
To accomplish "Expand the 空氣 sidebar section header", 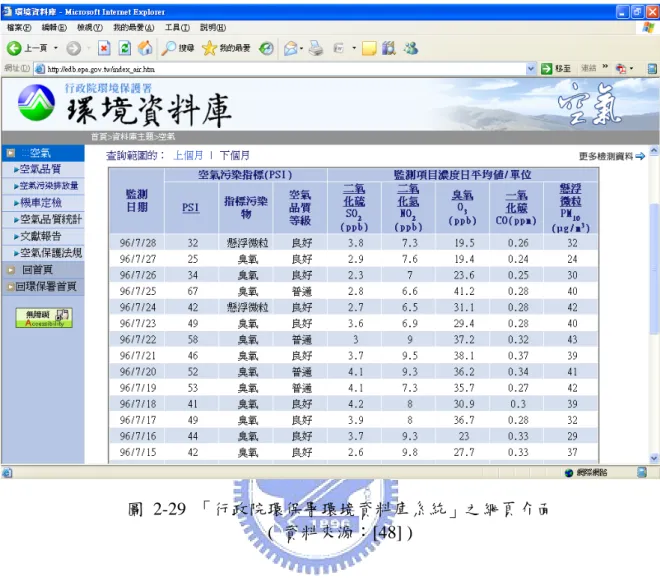I will coord(43,153).
